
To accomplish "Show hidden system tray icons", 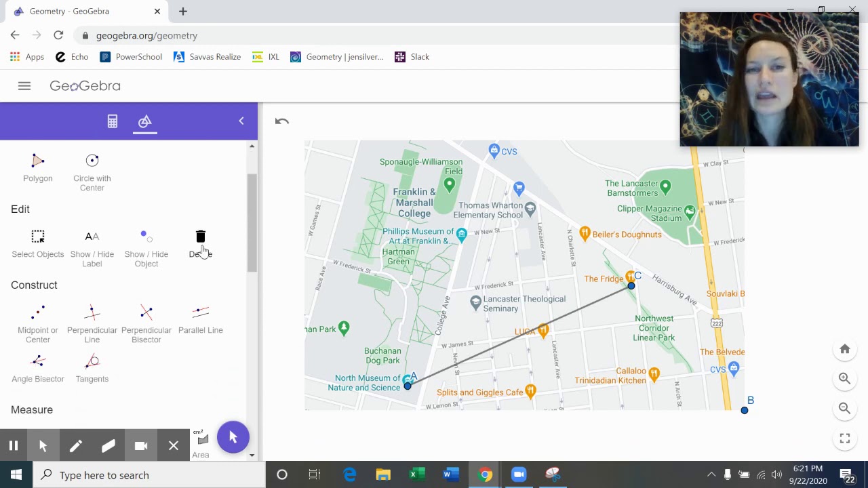I will pos(711,475).
